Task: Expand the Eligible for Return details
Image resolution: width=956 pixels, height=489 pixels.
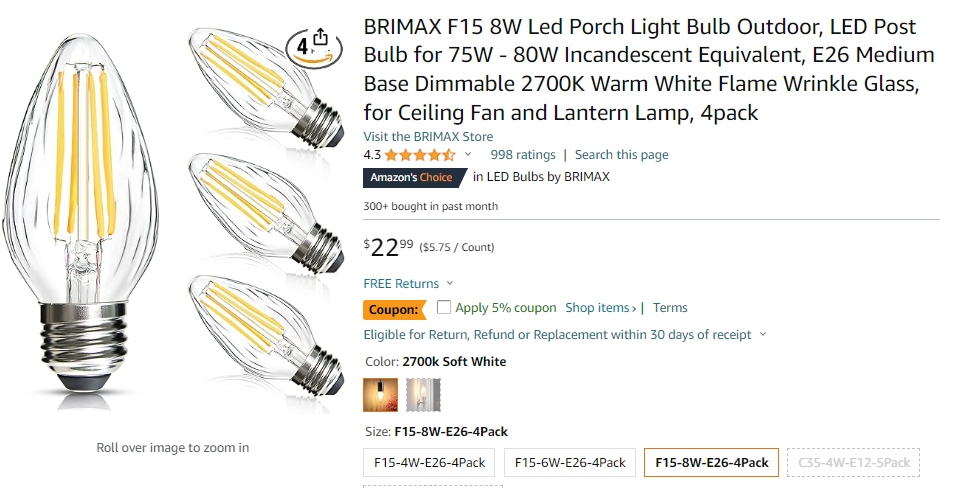Action: 763,335
